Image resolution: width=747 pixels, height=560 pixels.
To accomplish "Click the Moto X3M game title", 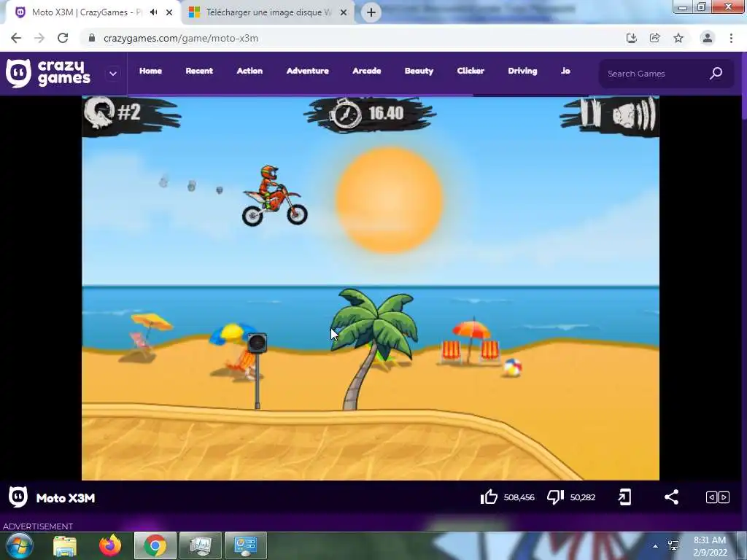I will [66, 498].
